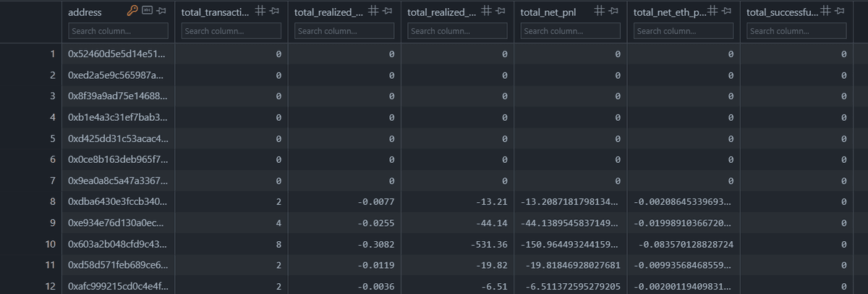Click the total_successfu... column search box

796,31
